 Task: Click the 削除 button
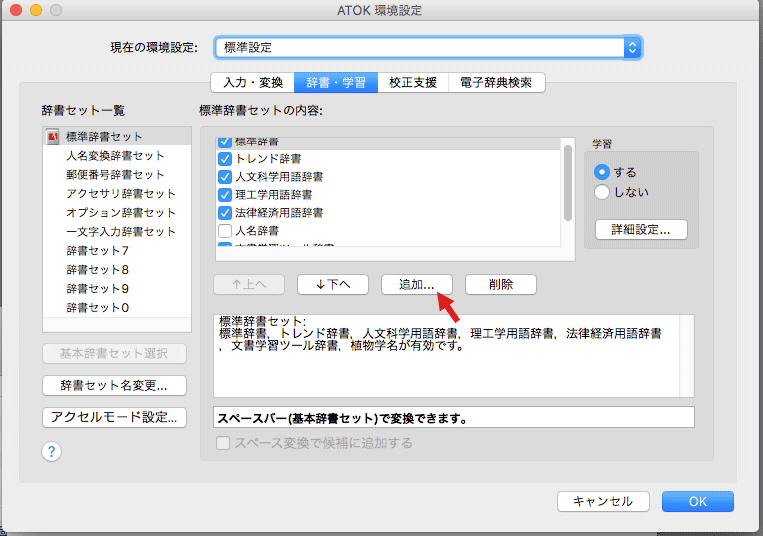pos(501,285)
